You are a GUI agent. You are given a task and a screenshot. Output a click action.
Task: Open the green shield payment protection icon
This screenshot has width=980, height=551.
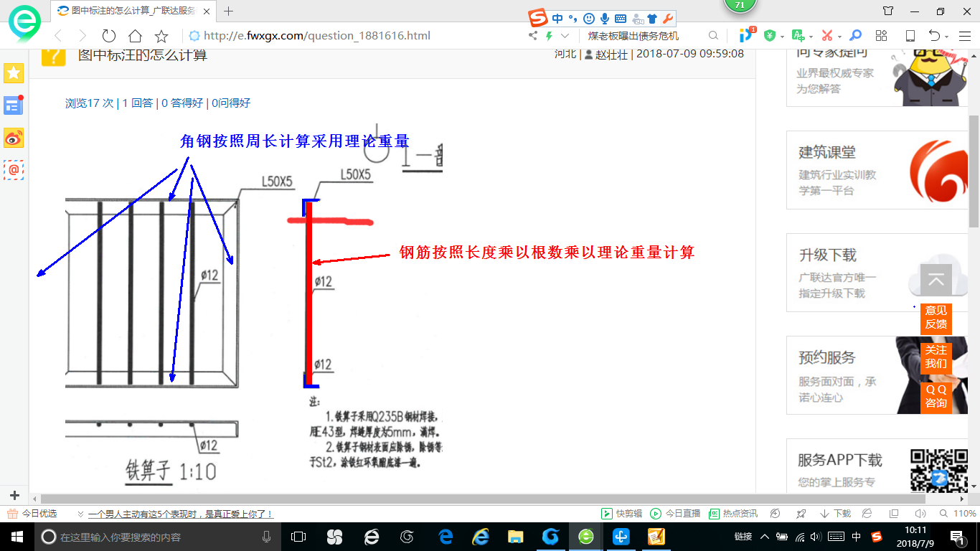pos(770,36)
